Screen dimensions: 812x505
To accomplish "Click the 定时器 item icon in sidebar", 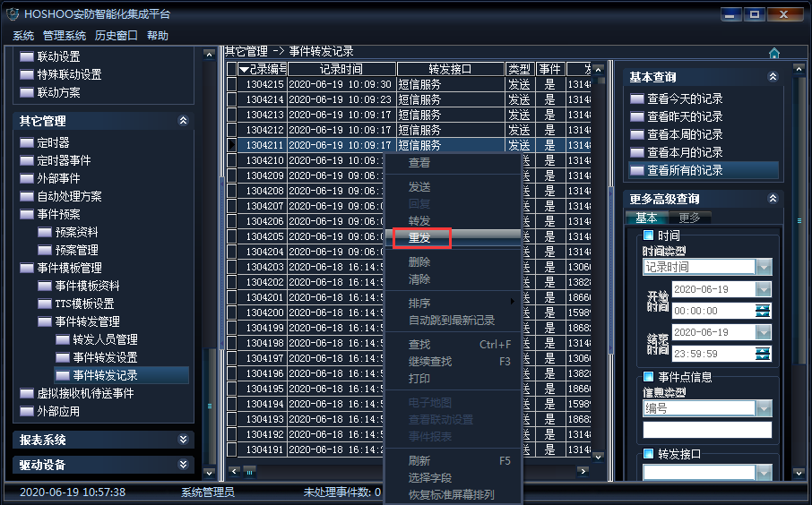I will [27, 143].
